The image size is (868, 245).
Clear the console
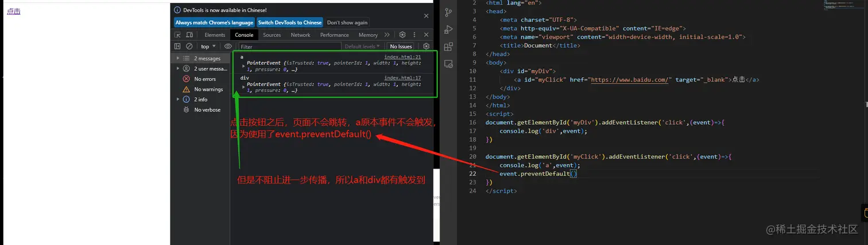click(x=189, y=47)
